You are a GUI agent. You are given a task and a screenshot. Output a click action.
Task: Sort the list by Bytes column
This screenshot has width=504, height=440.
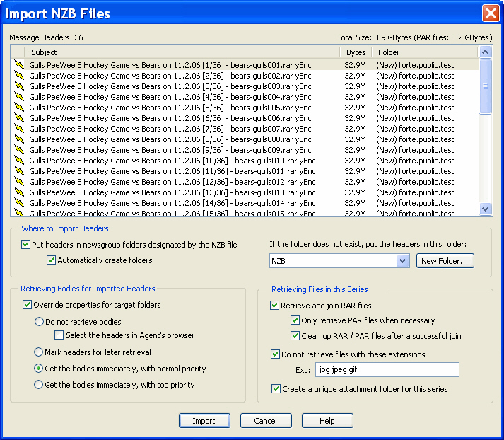click(356, 52)
